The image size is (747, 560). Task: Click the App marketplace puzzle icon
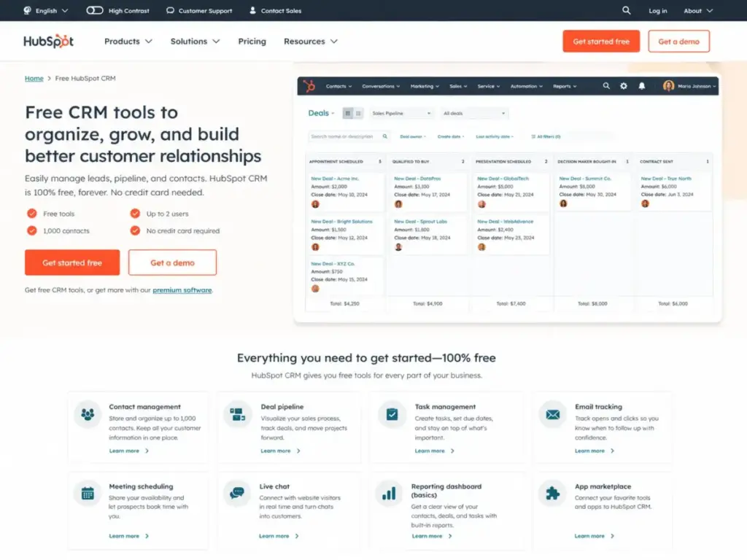553,494
